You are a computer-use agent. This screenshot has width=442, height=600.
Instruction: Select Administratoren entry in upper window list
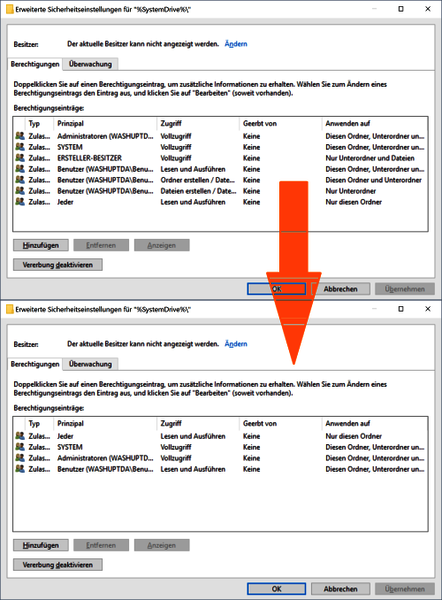220,136
